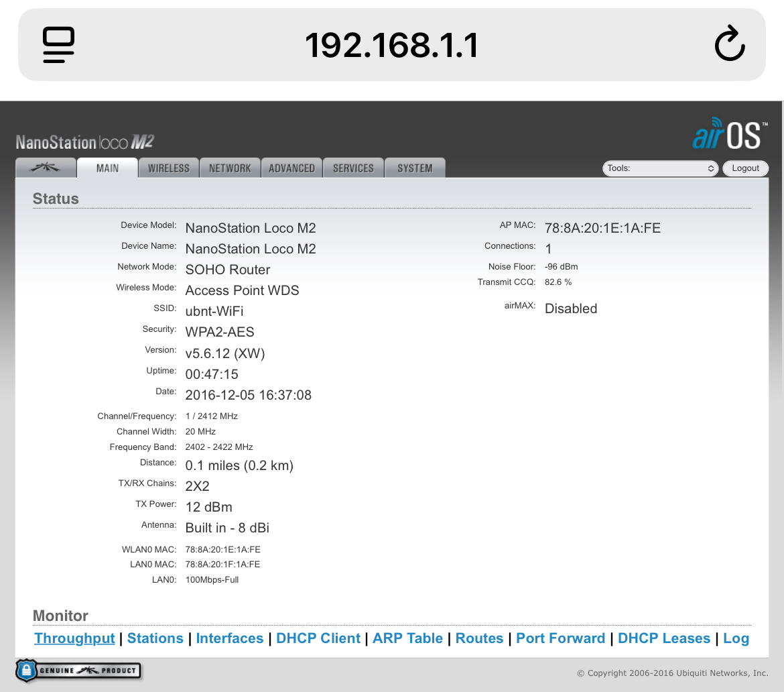
Task: Go to the ADVANCED tab
Action: (x=291, y=168)
